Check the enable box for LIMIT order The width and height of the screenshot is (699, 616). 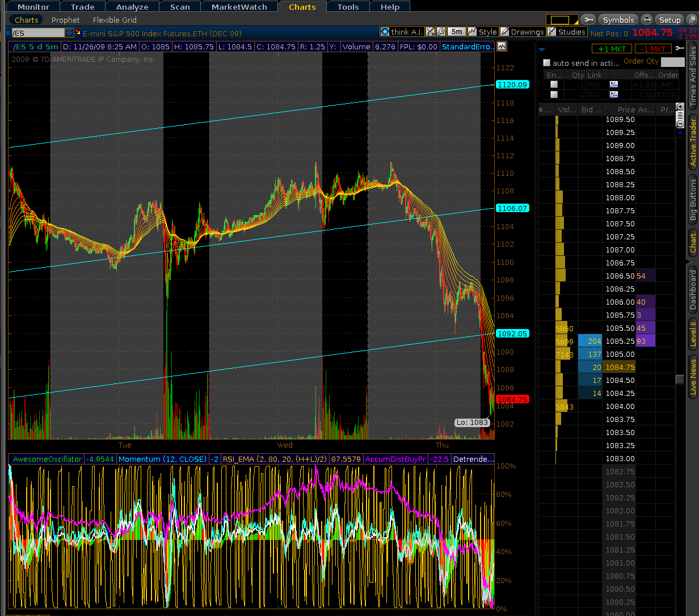pyautogui.click(x=554, y=85)
